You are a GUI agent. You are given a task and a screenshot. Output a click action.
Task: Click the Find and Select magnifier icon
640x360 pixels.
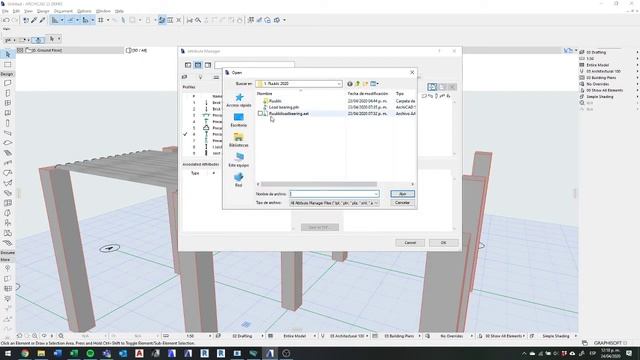click(x=198, y=20)
